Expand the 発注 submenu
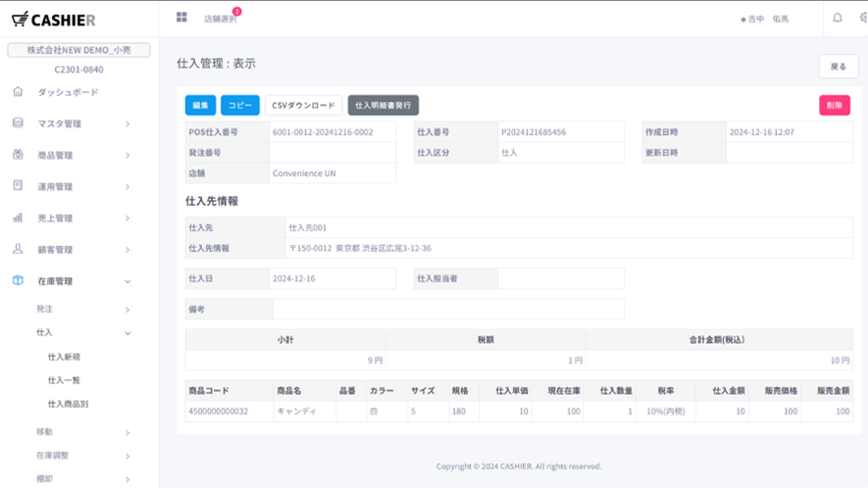868x488 pixels. pyautogui.click(x=128, y=310)
